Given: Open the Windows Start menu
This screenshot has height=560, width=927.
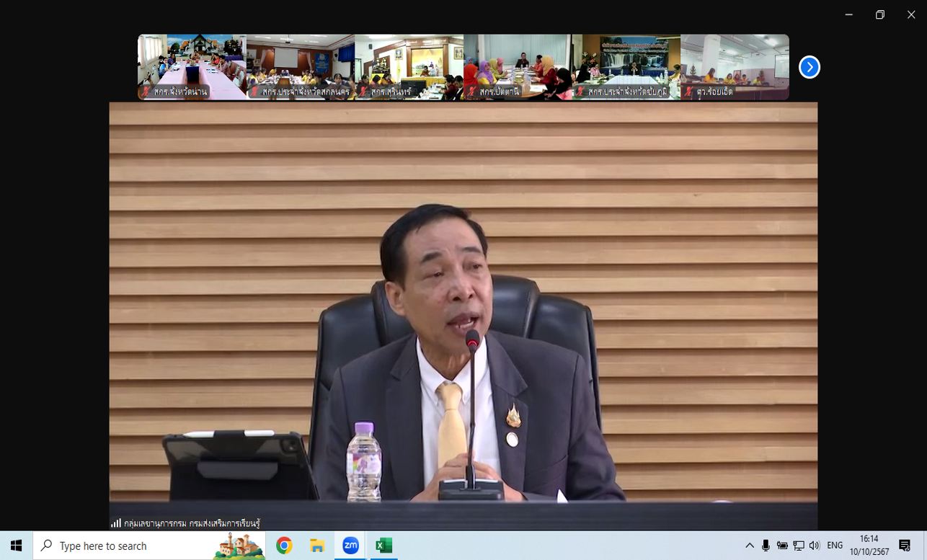Looking at the screenshot, I should [x=16, y=546].
